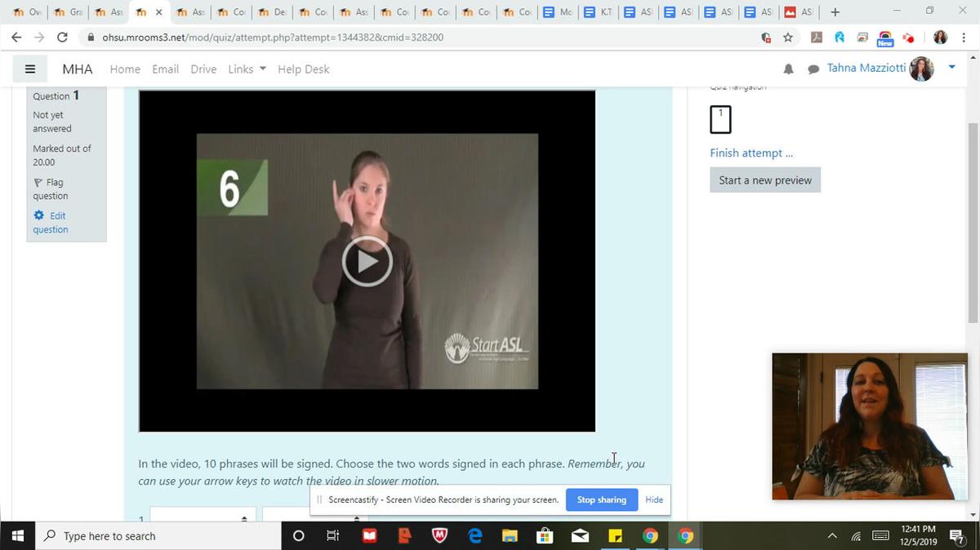Click the MHA site title
This screenshot has width=980, height=550.
pyautogui.click(x=78, y=69)
